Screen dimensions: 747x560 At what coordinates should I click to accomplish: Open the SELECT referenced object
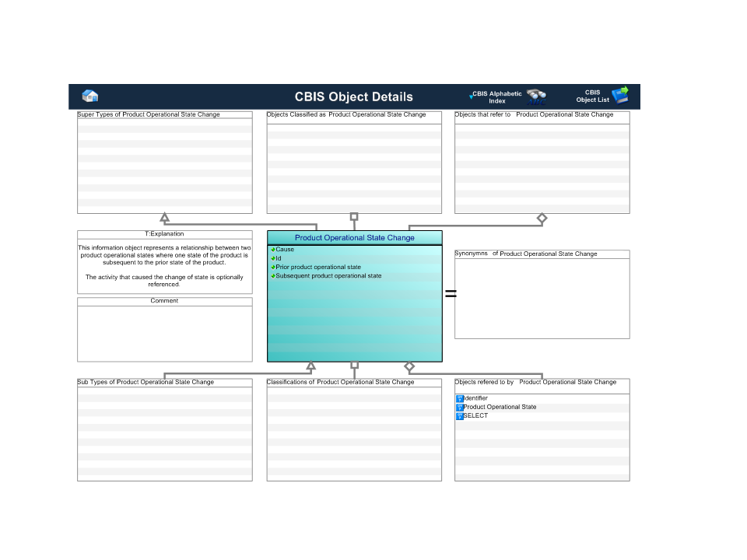475,415
